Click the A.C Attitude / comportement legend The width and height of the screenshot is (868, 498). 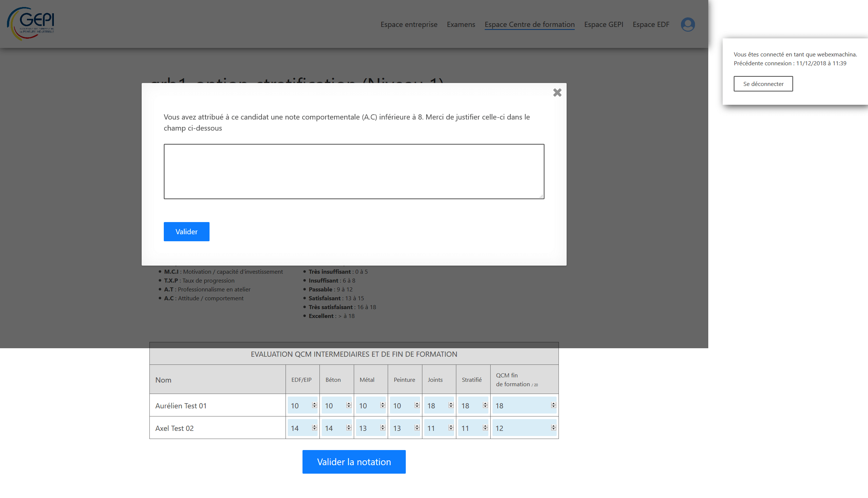pyautogui.click(x=204, y=298)
